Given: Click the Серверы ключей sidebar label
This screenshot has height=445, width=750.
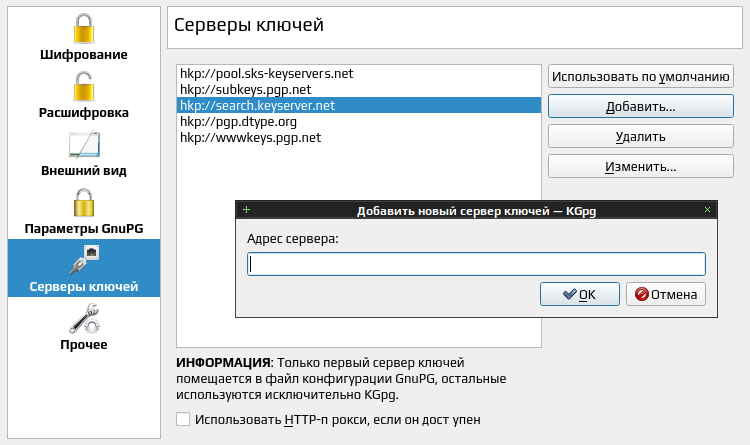Looking at the screenshot, I should coord(84,286).
